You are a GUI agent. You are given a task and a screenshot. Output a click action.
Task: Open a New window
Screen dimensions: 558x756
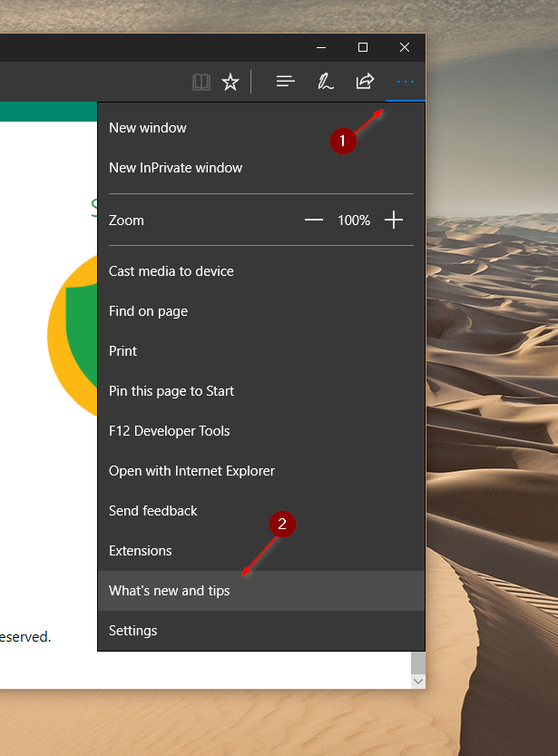pyautogui.click(x=148, y=128)
